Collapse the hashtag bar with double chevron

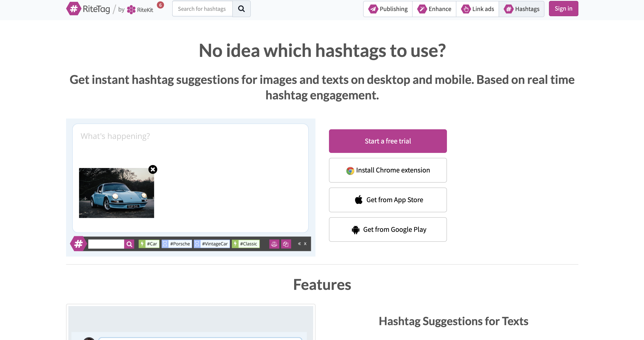tap(299, 244)
